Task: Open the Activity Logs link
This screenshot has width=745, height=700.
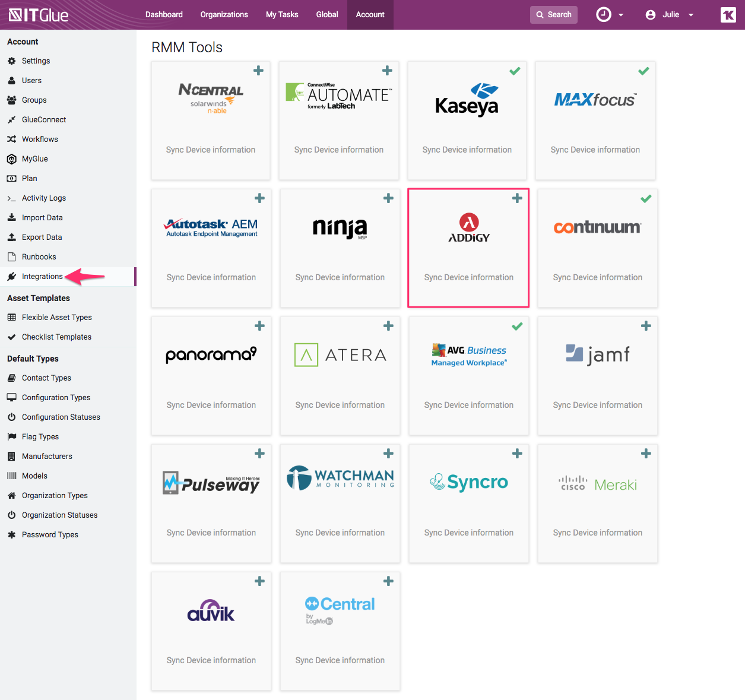Action: coord(44,198)
